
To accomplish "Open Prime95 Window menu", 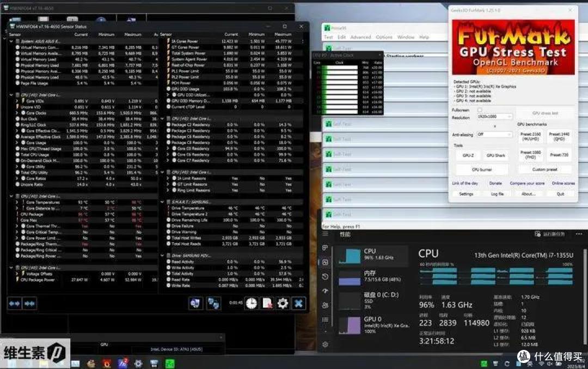I will click(x=406, y=37).
